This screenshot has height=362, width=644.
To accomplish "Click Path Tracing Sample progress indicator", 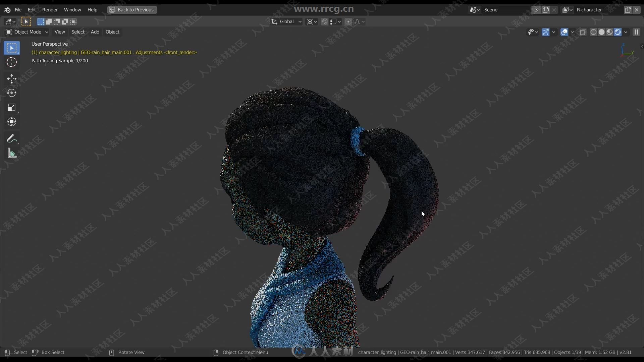I will click(x=59, y=61).
